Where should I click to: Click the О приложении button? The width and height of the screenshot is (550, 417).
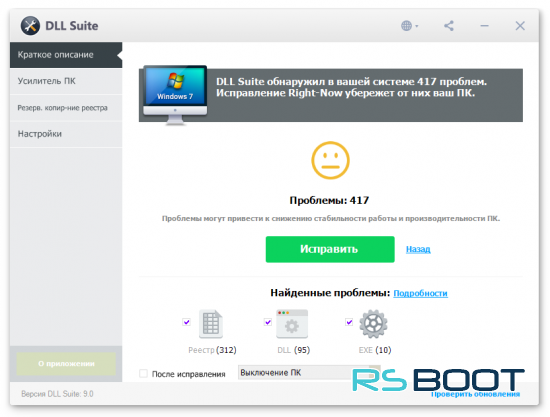[66, 364]
